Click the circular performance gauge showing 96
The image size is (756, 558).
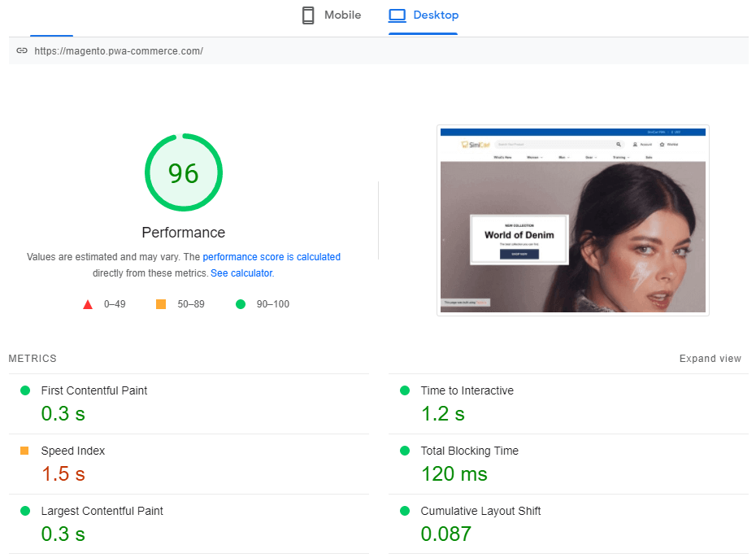184,173
